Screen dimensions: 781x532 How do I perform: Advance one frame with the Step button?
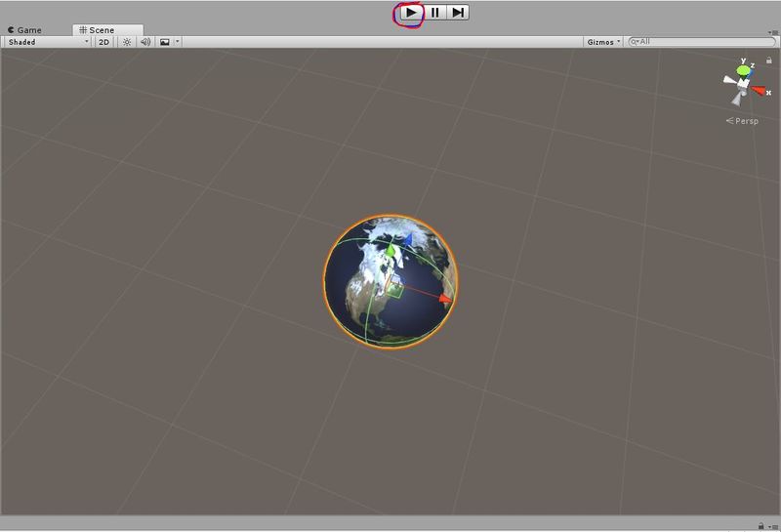pos(457,13)
